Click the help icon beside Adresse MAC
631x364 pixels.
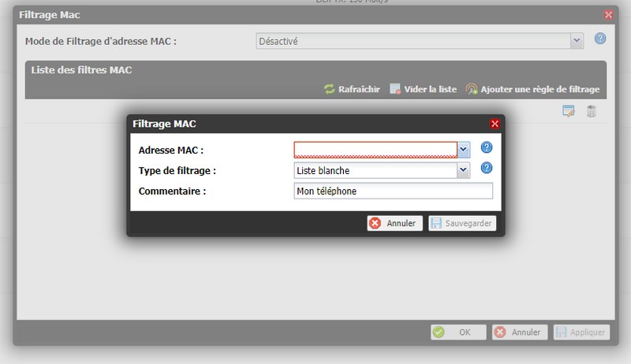[487, 148]
